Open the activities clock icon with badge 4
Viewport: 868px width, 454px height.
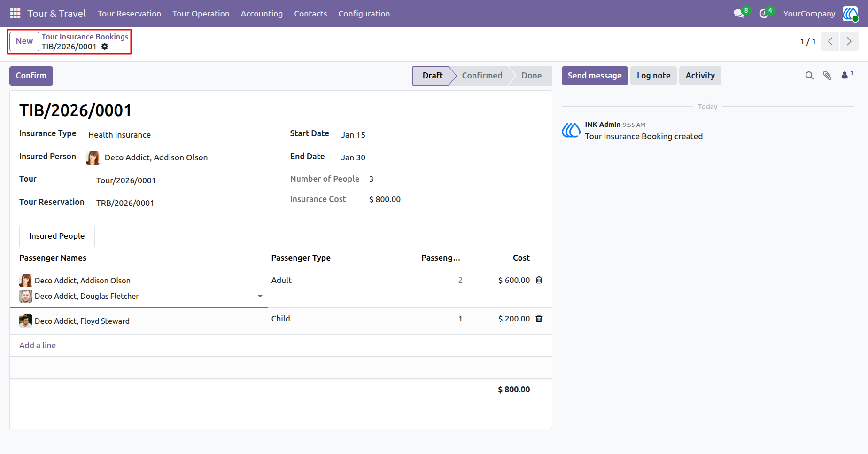[x=764, y=14]
